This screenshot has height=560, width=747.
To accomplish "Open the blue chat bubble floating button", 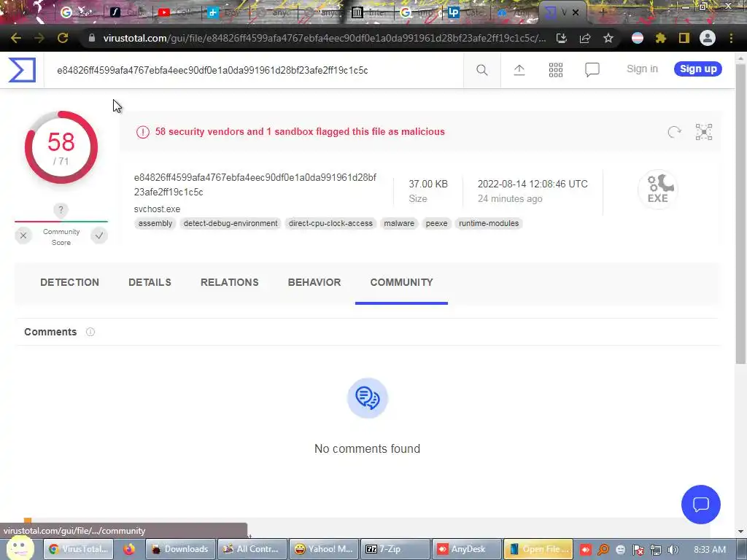I will click(701, 505).
